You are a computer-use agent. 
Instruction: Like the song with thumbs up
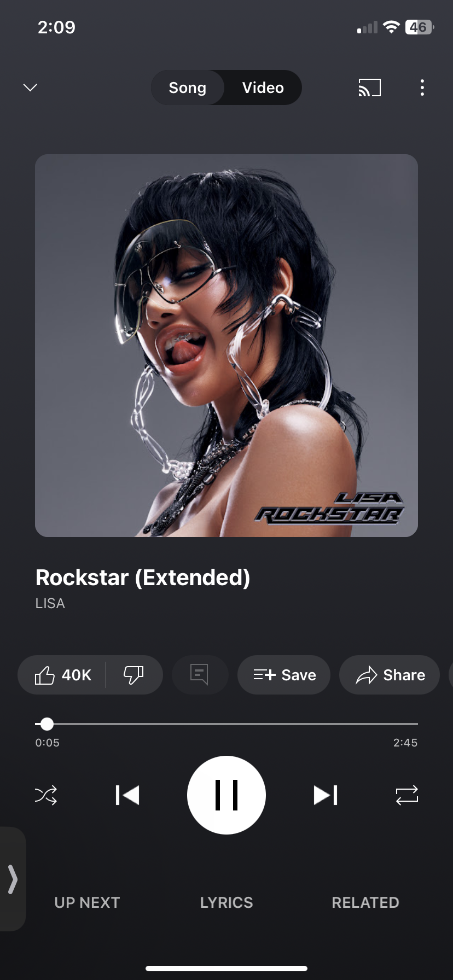pos(62,675)
